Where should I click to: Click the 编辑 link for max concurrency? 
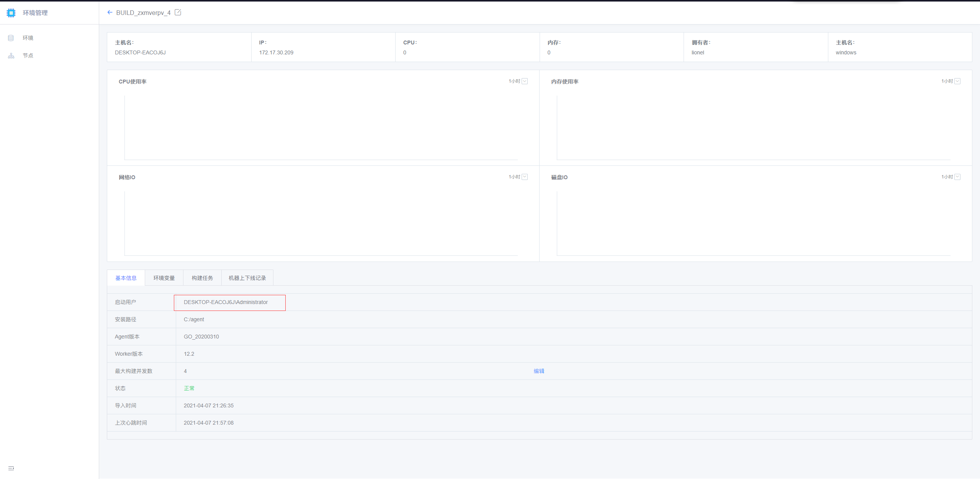click(x=539, y=371)
